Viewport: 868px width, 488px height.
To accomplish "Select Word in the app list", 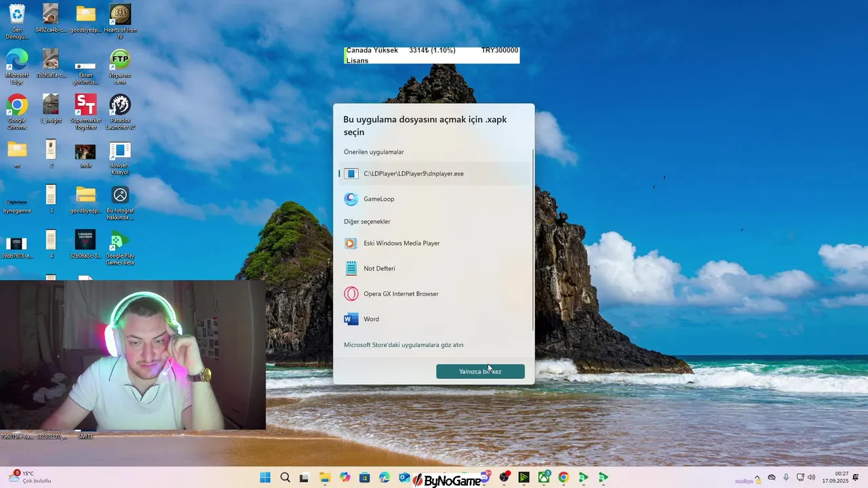I will (434, 319).
